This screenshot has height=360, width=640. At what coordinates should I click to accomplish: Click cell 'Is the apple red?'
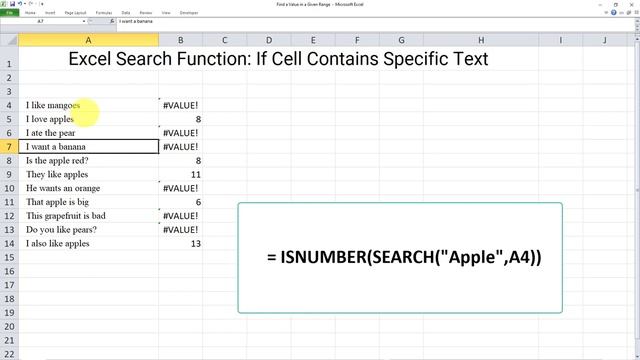(89, 160)
